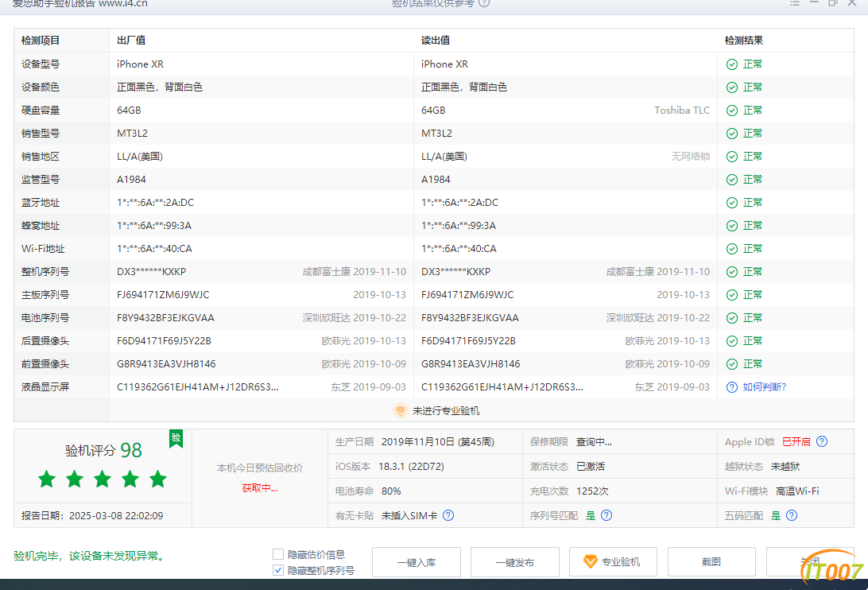Click the red 获取中... price text
Viewport: 868px width, 590px height.
pos(260,488)
